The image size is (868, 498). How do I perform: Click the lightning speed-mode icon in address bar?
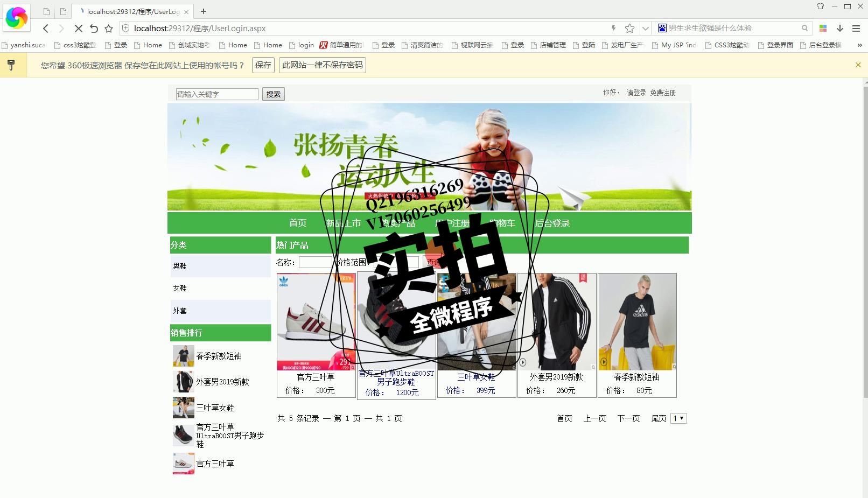coord(613,28)
